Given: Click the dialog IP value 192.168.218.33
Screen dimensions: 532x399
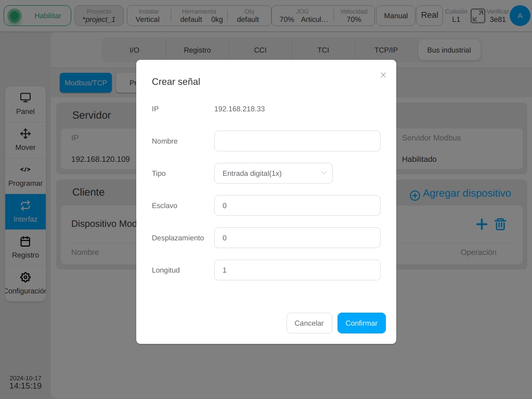Looking at the screenshot, I should pos(240,109).
